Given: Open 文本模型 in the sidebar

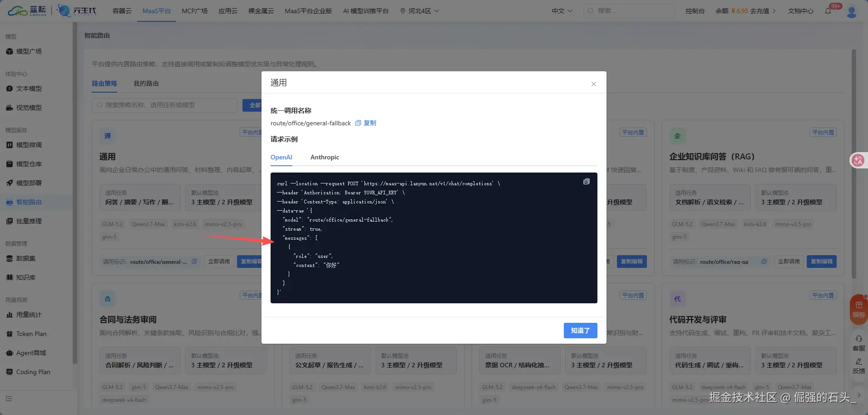Looking at the screenshot, I should point(29,89).
